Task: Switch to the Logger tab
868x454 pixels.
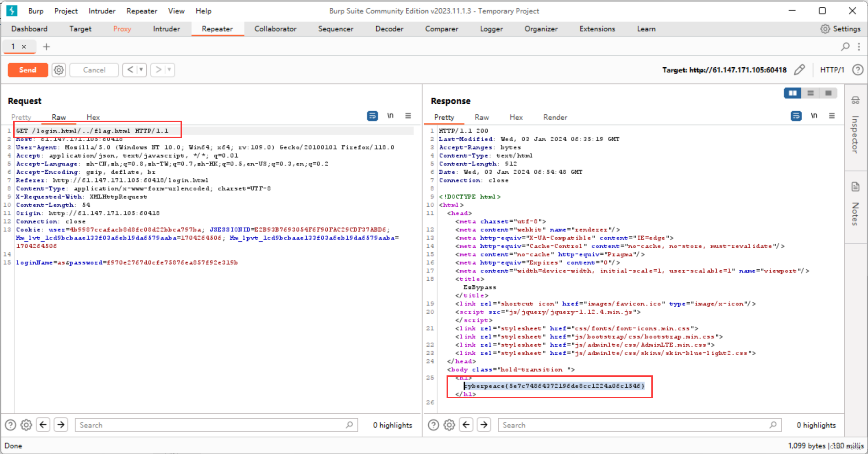Action: (491, 29)
